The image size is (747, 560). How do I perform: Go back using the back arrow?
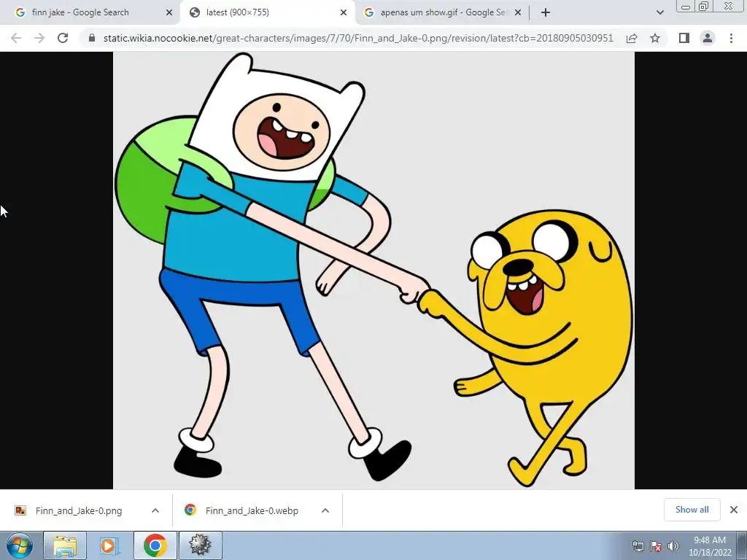coord(16,38)
